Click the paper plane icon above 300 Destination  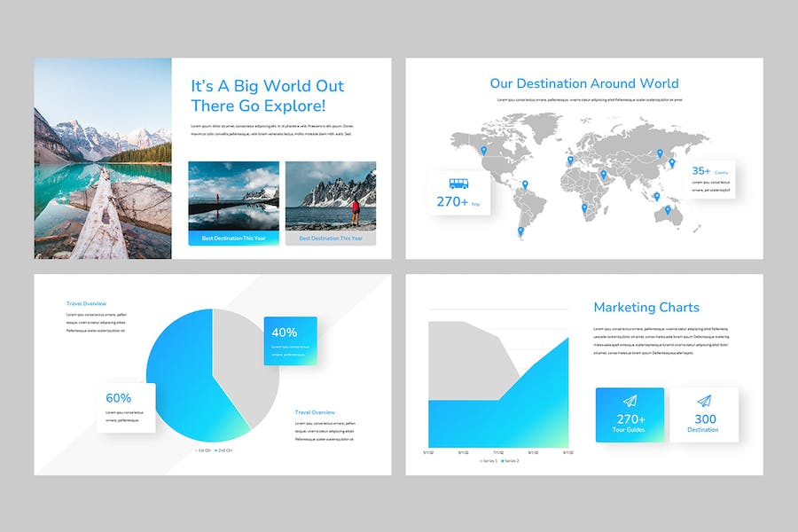coord(704,402)
